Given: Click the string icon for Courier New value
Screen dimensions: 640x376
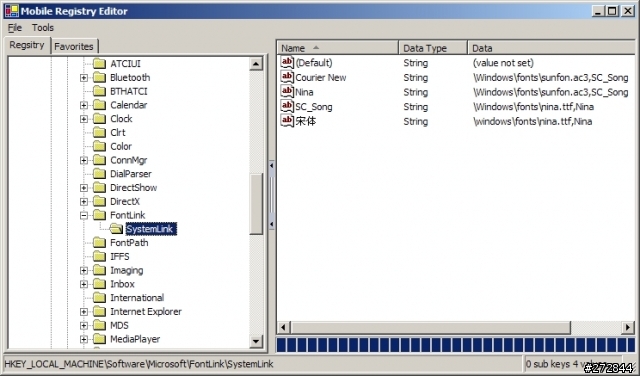Looking at the screenshot, I should point(287,77).
